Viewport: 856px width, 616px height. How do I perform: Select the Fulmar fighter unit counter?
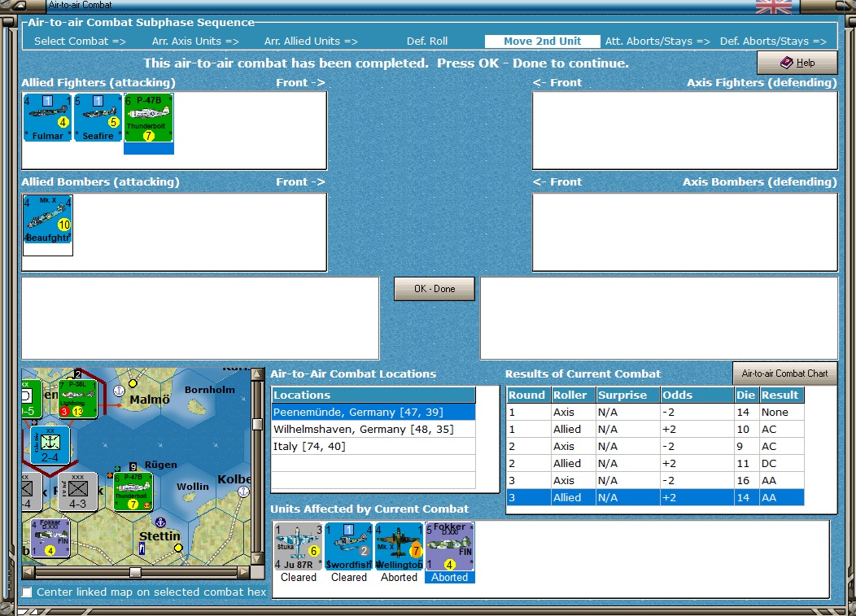click(x=47, y=117)
